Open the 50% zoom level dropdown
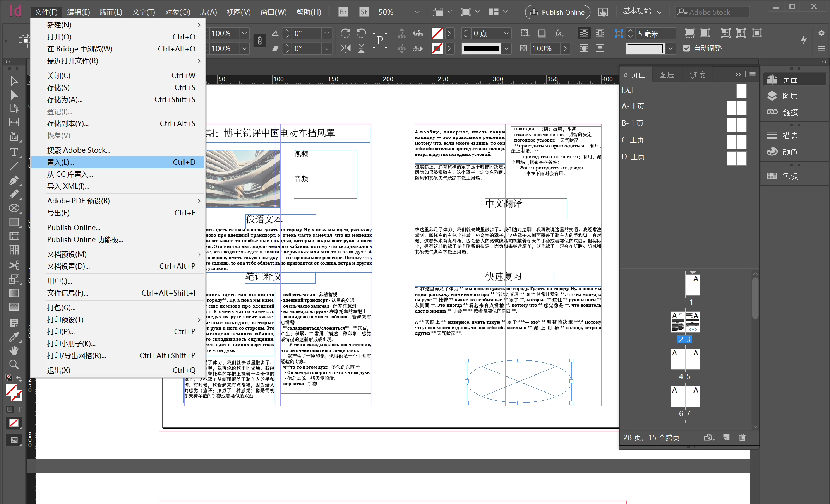The height and width of the screenshot is (504, 830). [417, 12]
